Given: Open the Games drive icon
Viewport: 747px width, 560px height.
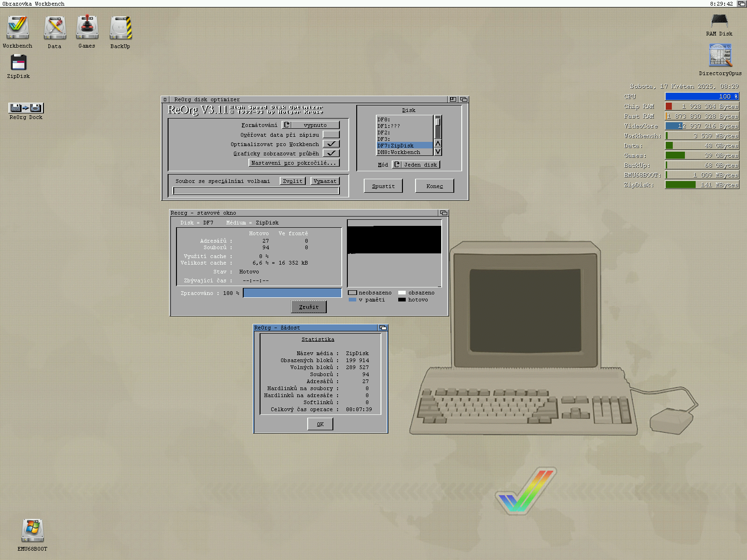Looking at the screenshot, I should (x=87, y=28).
